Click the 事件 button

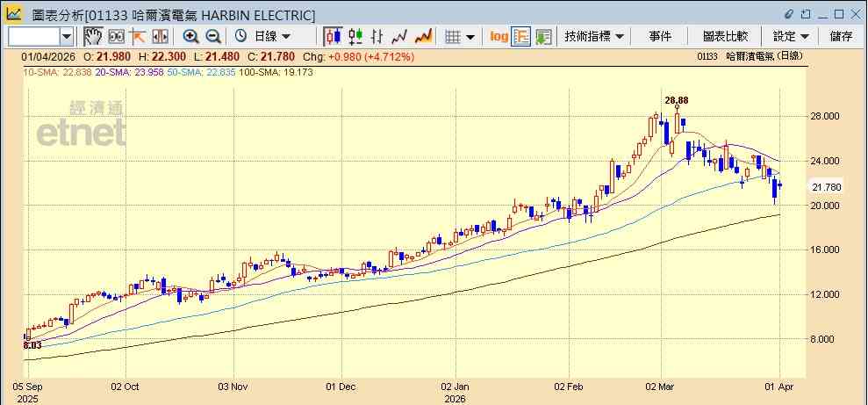pyautogui.click(x=660, y=37)
